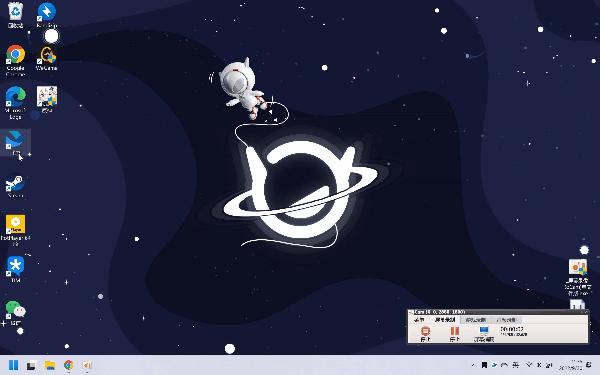Open the Windows Start menu

coord(13,365)
